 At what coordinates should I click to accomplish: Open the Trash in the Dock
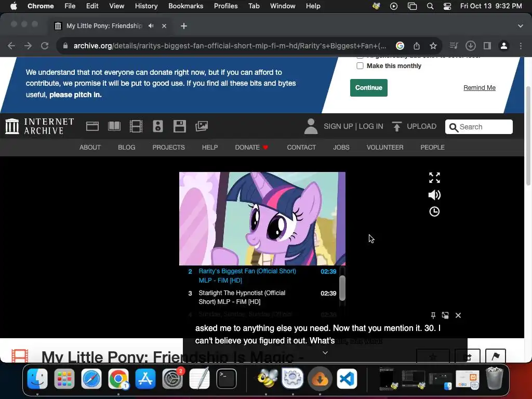(x=495, y=378)
